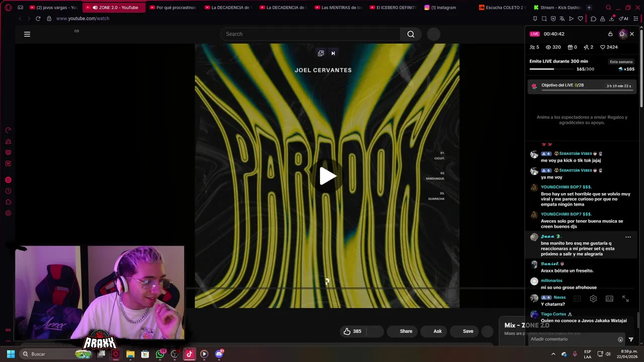
Task: Open the Windows Start menu
Action: 11,354
